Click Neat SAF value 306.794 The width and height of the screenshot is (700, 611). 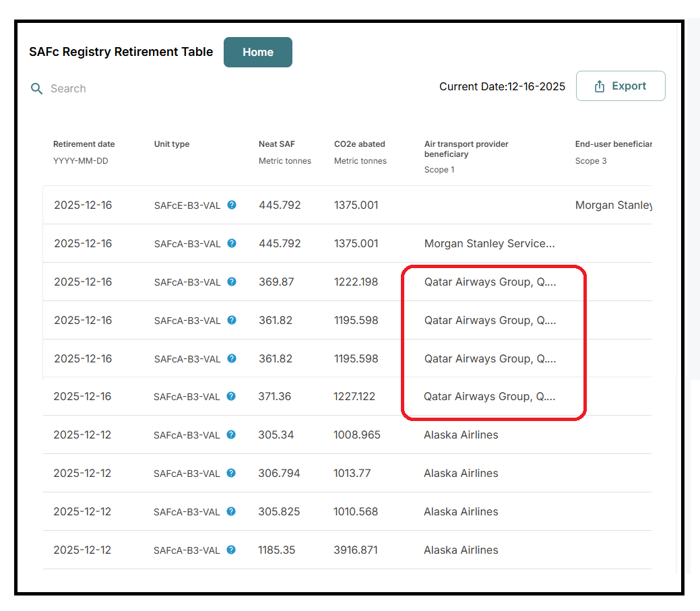[279, 473]
